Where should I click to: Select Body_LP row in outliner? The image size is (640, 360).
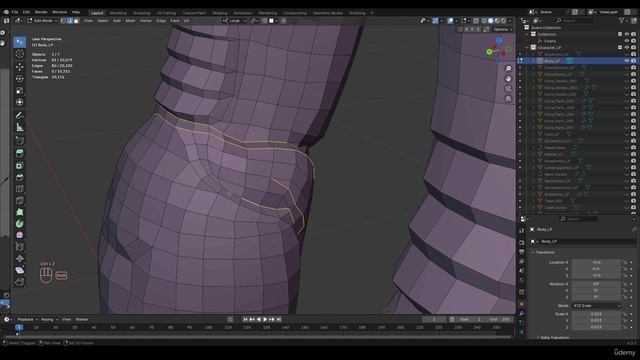[x=578, y=61]
